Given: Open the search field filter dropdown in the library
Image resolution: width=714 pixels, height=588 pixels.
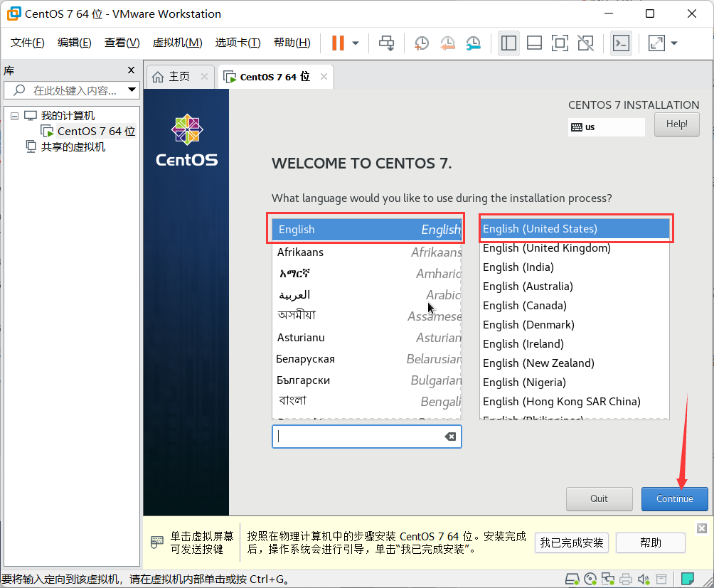Looking at the screenshot, I should click(131, 90).
